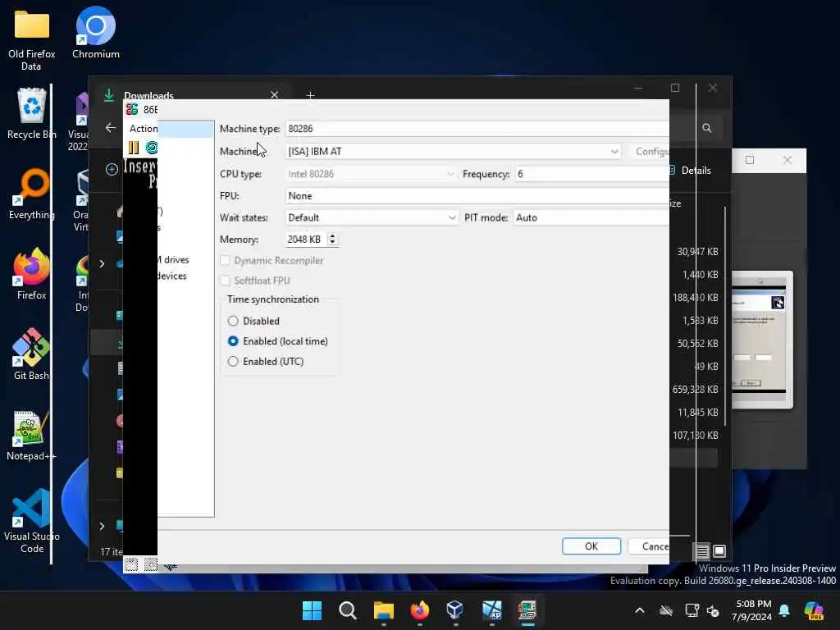The image size is (840, 630).
Task: Open the notifications bell in the taskbar
Action: [x=784, y=610]
